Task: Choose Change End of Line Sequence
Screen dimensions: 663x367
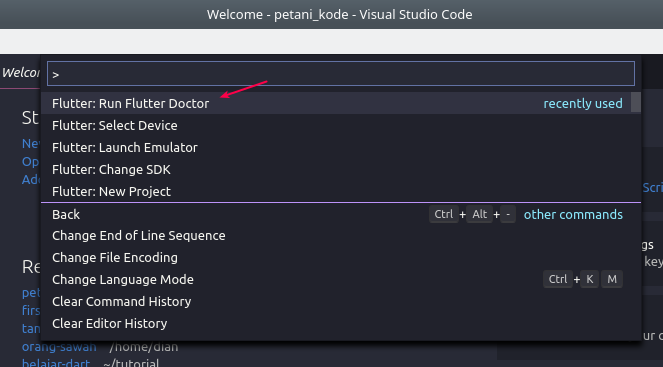Action: click(x=341, y=236)
